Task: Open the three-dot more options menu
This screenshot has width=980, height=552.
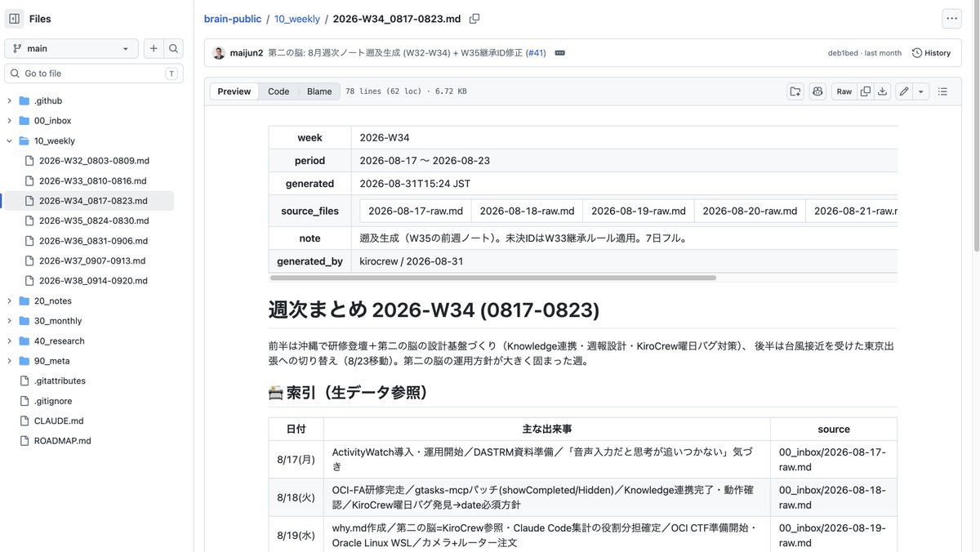Action: (951, 19)
